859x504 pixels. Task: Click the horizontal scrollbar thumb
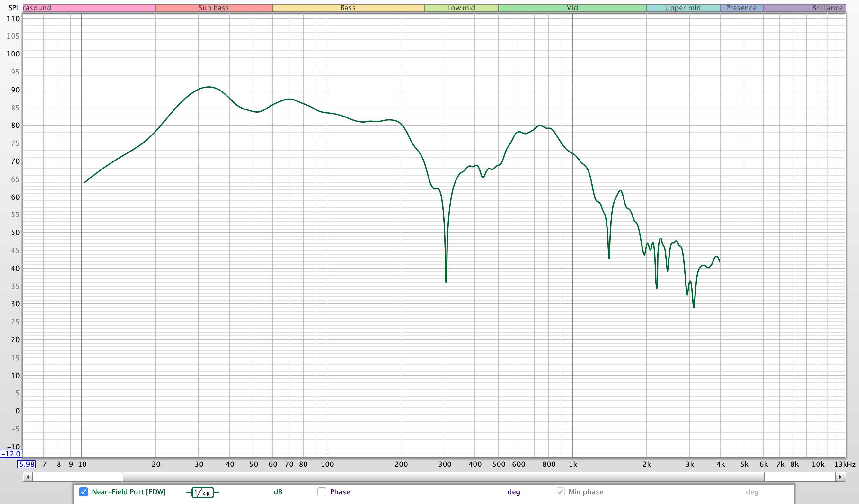coord(443,477)
